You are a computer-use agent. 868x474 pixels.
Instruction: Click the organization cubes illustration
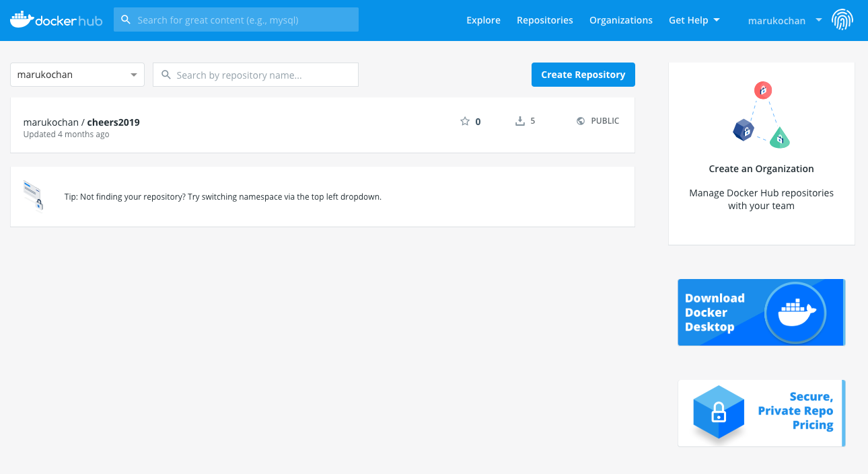[x=761, y=116]
